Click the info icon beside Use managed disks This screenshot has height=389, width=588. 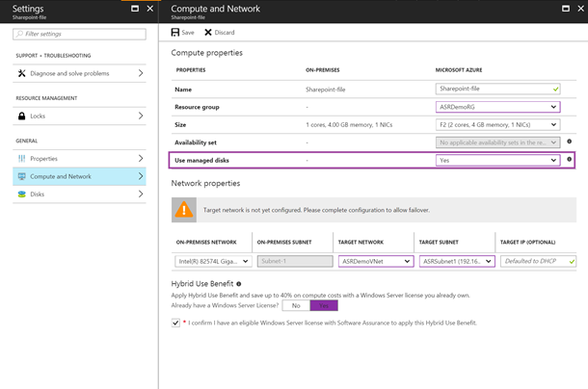click(570, 159)
